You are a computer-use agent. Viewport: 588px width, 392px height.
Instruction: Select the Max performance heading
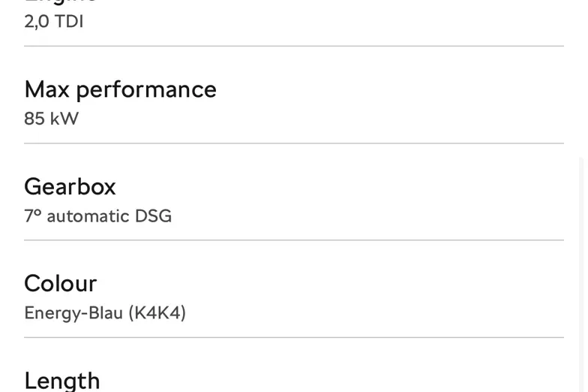coord(120,89)
